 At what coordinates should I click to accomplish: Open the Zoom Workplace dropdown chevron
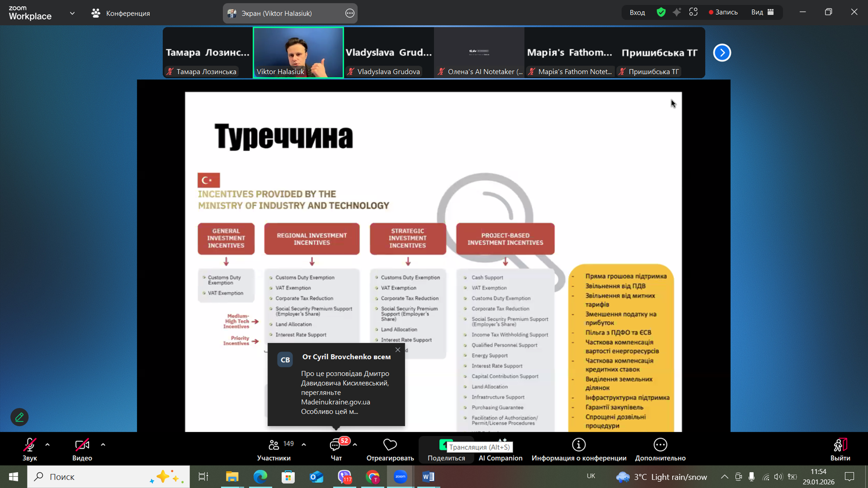click(x=72, y=13)
